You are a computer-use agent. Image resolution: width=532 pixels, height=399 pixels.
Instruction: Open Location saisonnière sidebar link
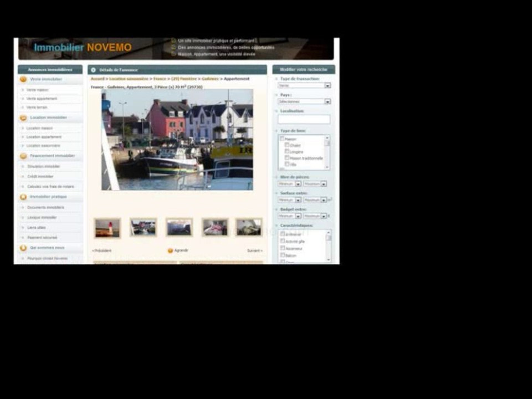click(x=43, y=146)
